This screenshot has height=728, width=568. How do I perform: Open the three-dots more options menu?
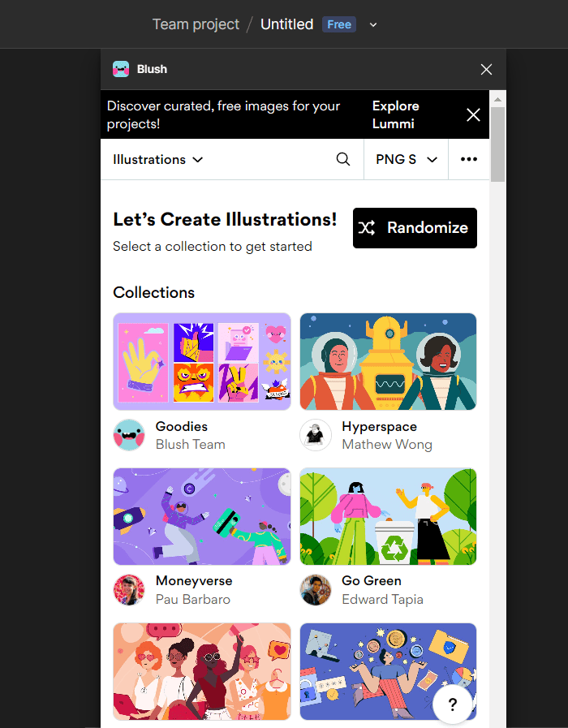[x=469, y=159]
